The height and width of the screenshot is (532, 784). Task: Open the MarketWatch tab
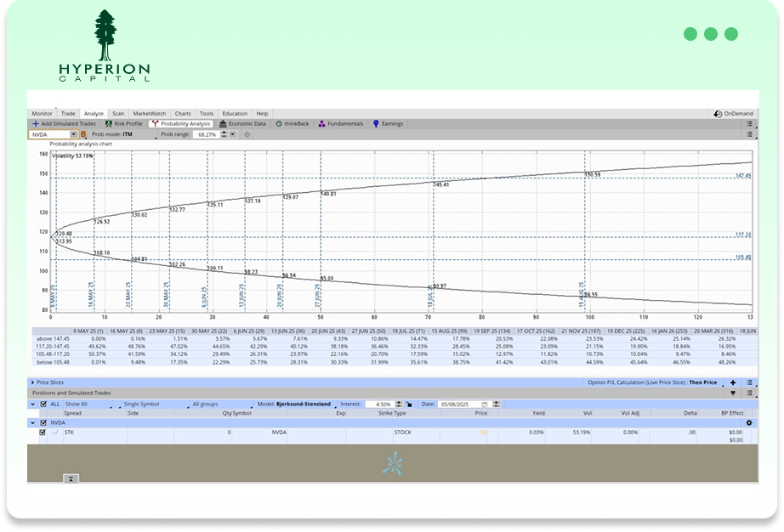[x=150, y=113]
